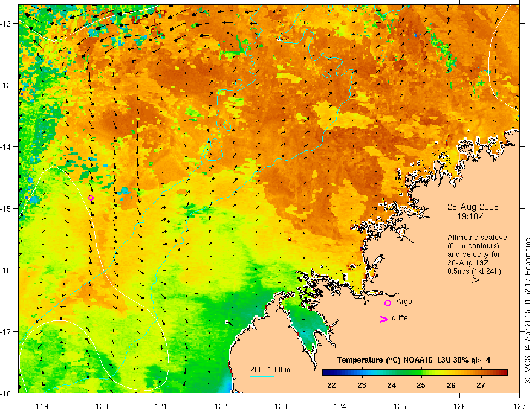Click the '25' colour bar tick label
Viewport: 532px width, 411px height.
(x=421, y=385)
